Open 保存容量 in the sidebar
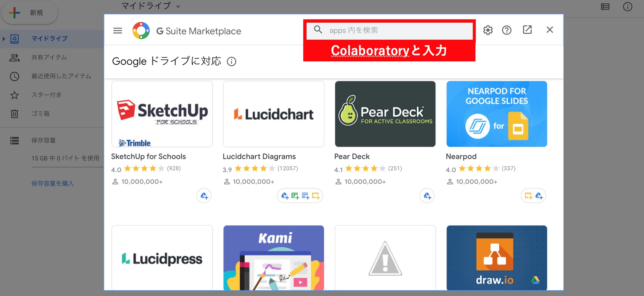The image size is (644, 296). 43,140
